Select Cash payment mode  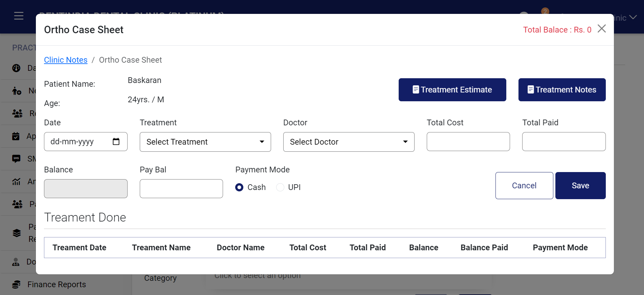tap(239, 187)
